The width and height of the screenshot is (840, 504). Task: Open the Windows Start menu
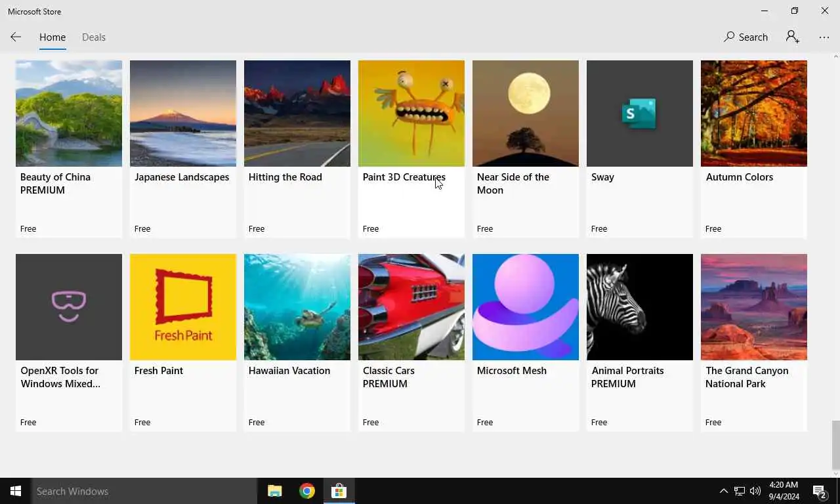pos(16,491)
